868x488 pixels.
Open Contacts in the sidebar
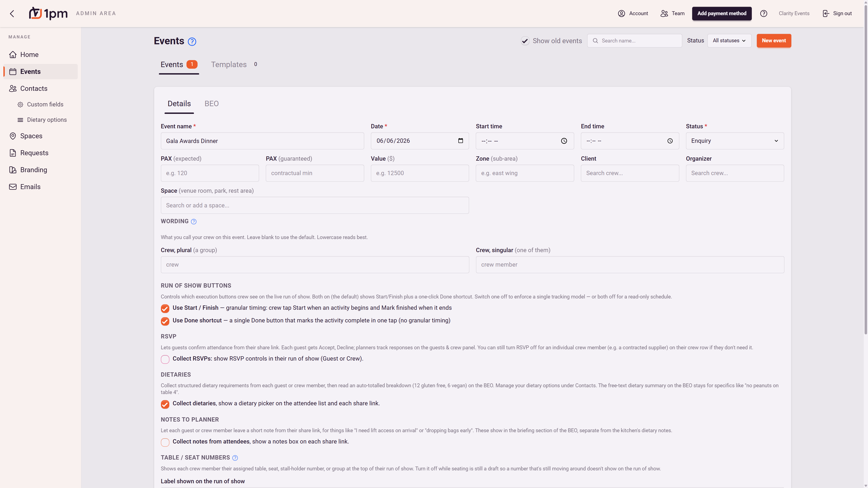pyautogui.click(x=40, y=88)
